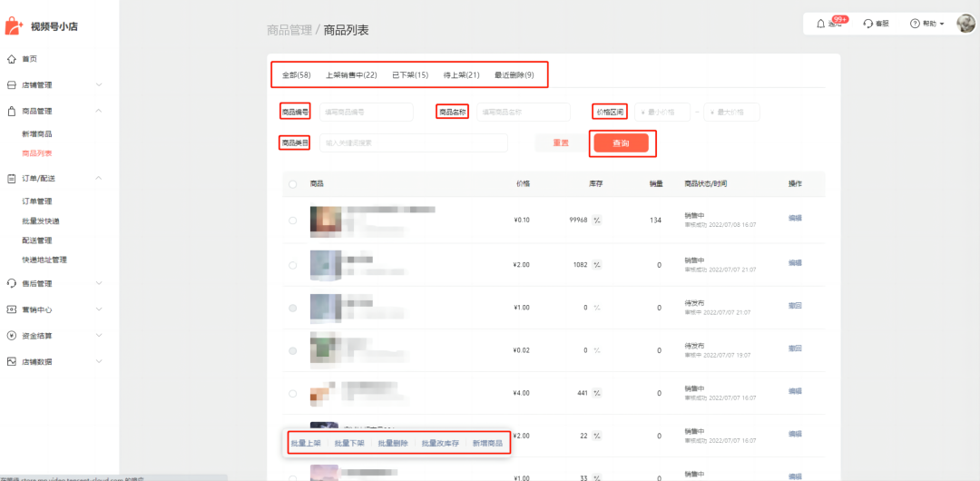Focus the 最小价格 input field
This screenshot has height=481, width=980.
pyautogui.click(x=662, y=112)
